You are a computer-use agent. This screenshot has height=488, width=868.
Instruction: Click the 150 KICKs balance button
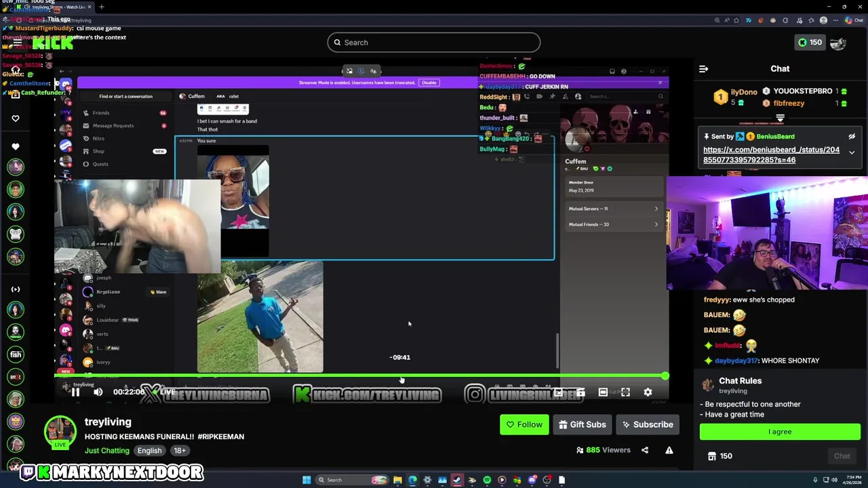[810, 42]
